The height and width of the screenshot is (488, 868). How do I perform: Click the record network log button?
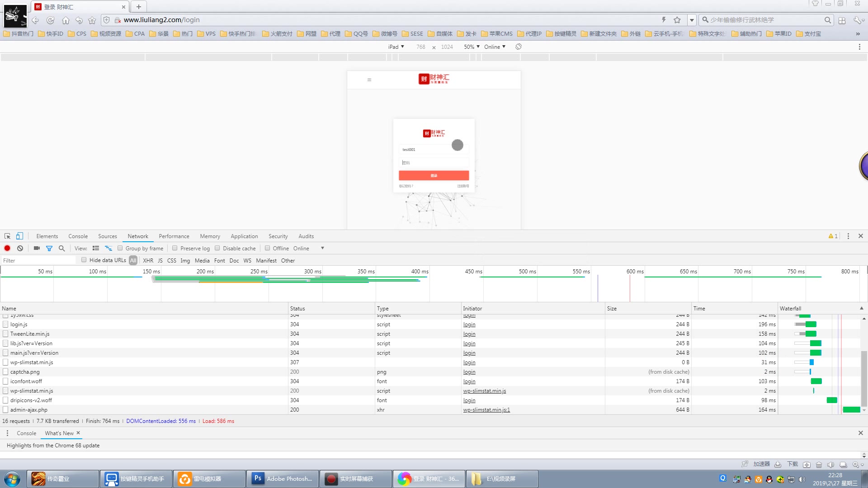[7, 248]
